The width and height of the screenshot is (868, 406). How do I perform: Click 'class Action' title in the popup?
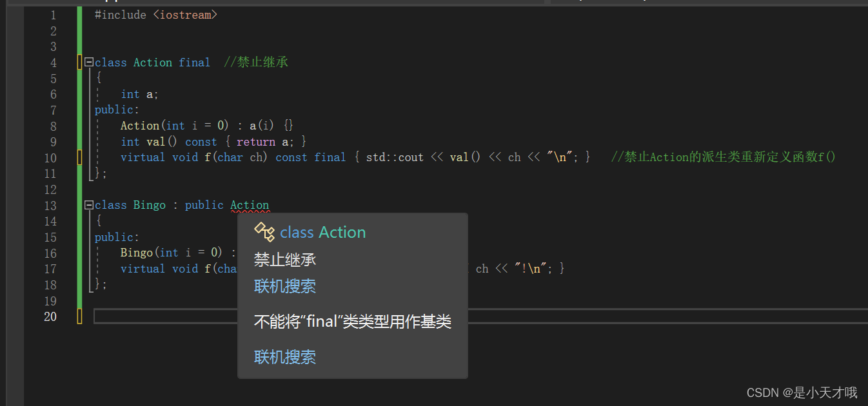322,232
